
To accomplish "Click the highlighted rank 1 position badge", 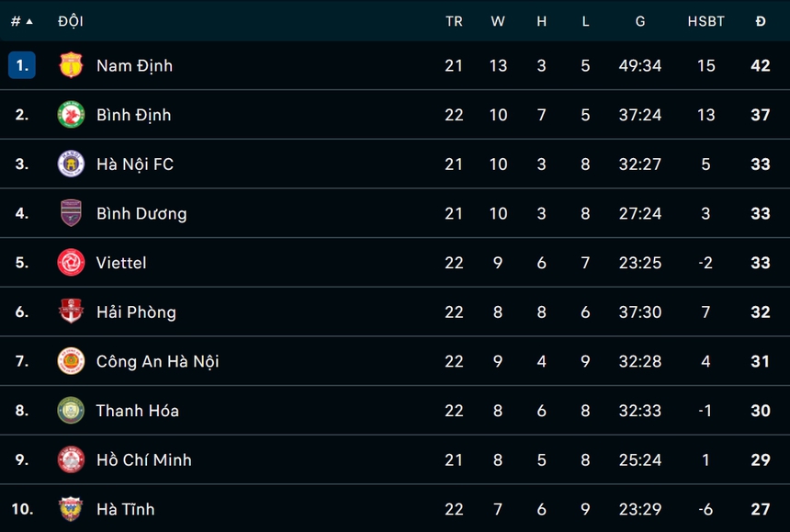I will (22, 65).
